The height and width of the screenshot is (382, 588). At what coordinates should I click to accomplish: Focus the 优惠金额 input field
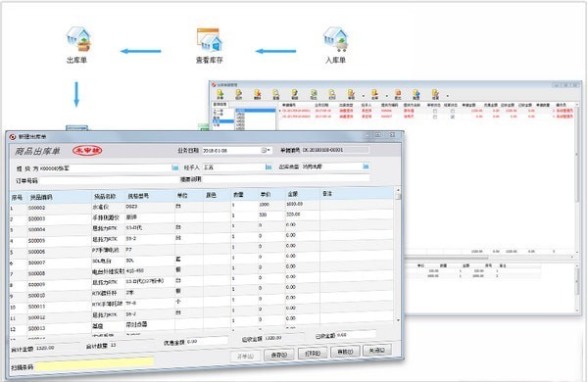tap(207, 342)
